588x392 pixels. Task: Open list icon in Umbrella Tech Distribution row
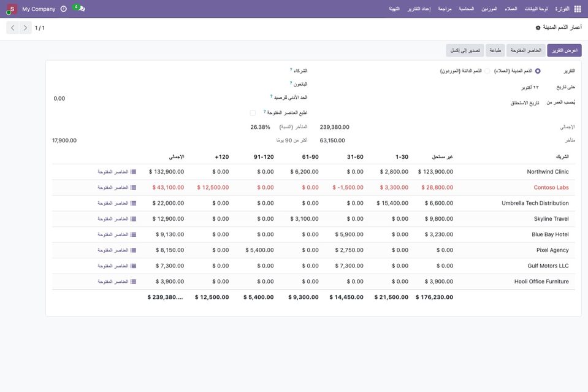(133, 203)
